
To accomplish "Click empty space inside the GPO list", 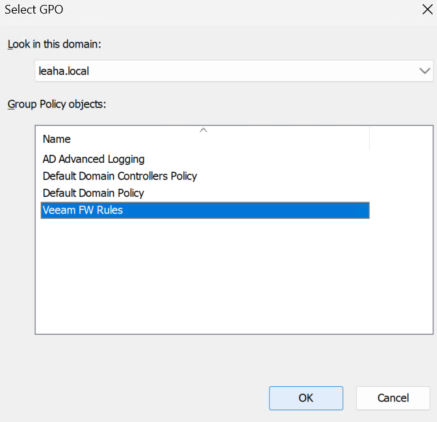I will point(234,277).
